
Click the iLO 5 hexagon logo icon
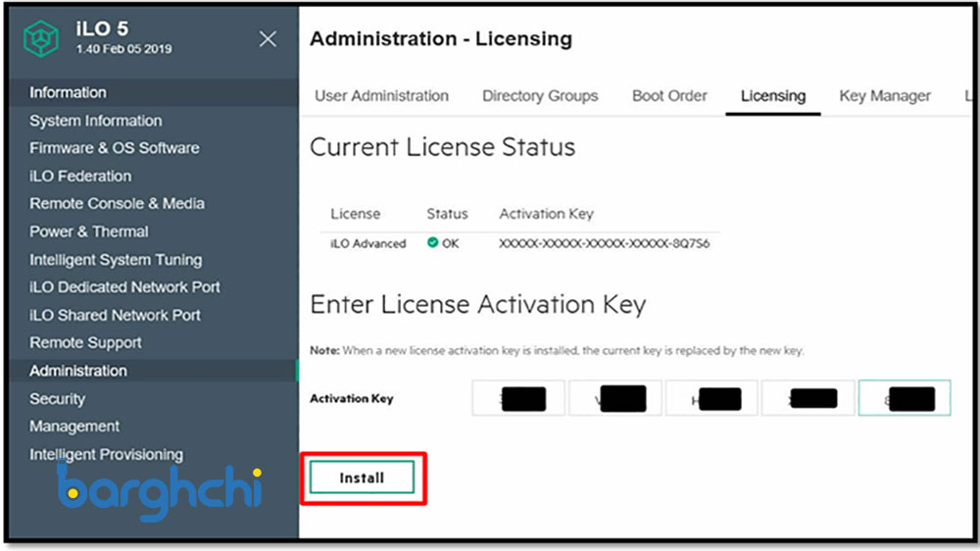pos(43,39)
